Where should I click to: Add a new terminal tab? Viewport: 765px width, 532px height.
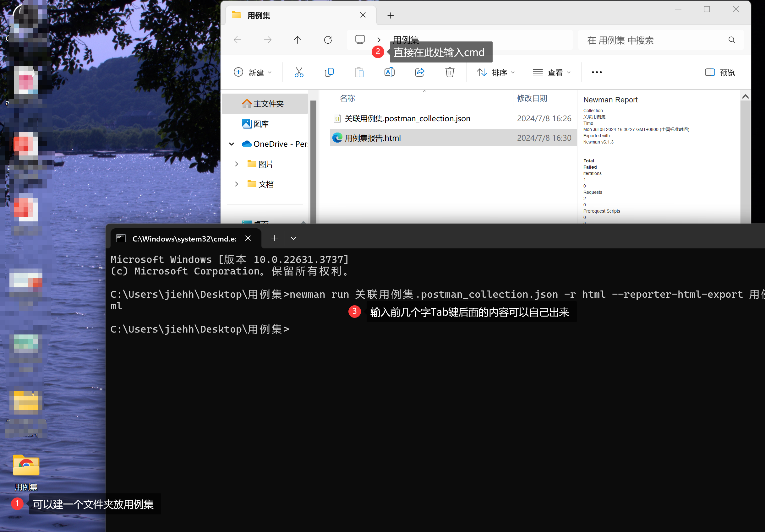[x=275, y=238]
